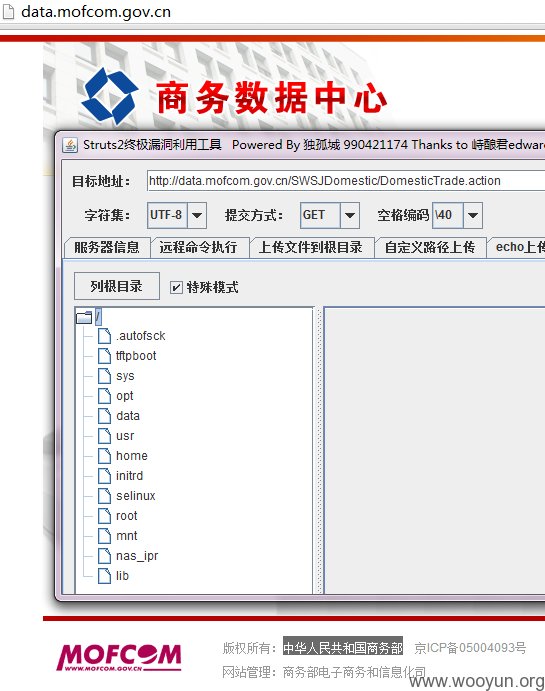Select the nas_ipr entry in the tree

coord(137,556)
